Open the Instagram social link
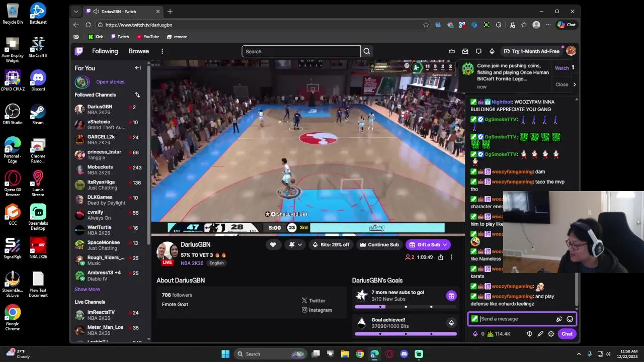The width and height of the screenshot is (644, 362). [x=317, y=310]
